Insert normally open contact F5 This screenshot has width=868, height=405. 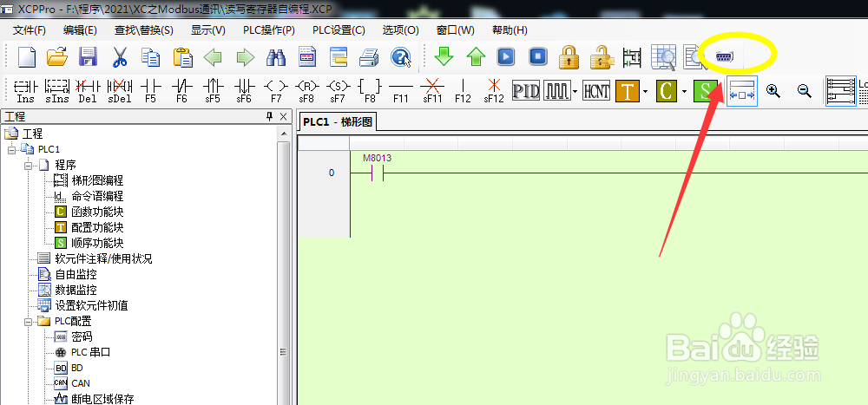click(150, 91)
